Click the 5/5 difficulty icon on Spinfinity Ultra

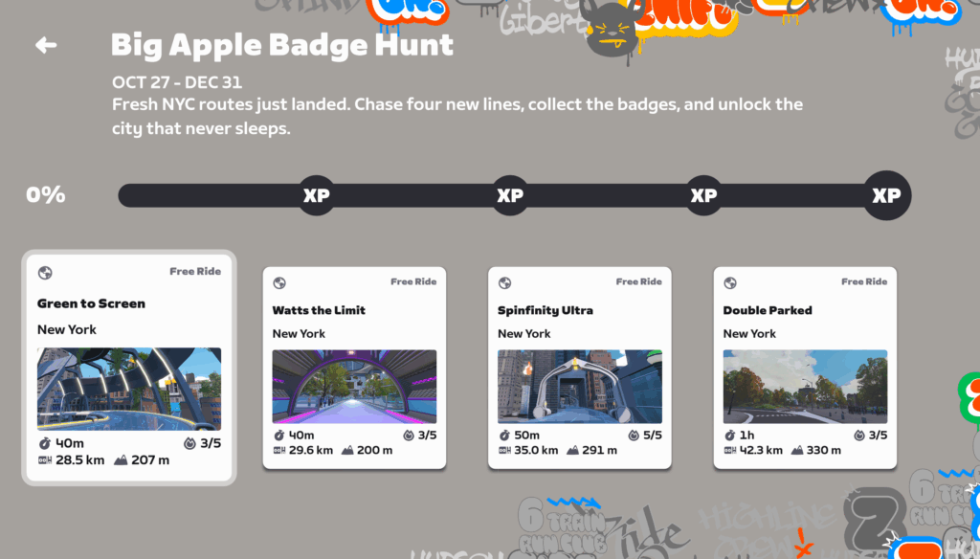[x=634, y=436]
